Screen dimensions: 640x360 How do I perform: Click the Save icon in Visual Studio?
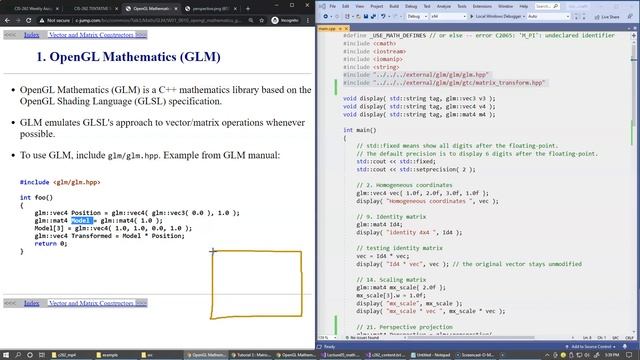pyautogui.click(x=366, y=16)
